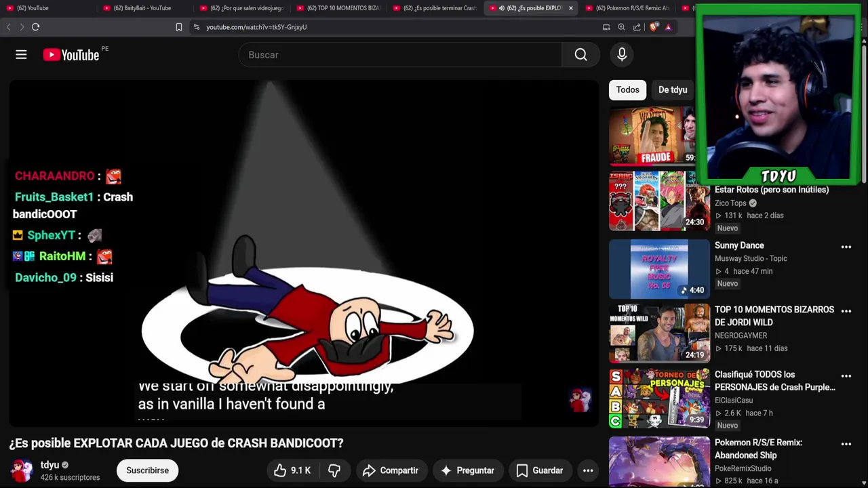
Task: Open the Estar Rotos 24:30 thumbnail
Action: 659,201
